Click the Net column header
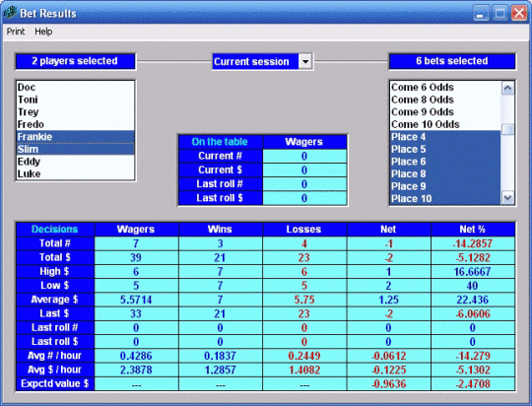The height and width of the screenshot is (406, 532). tap(388, 230)
